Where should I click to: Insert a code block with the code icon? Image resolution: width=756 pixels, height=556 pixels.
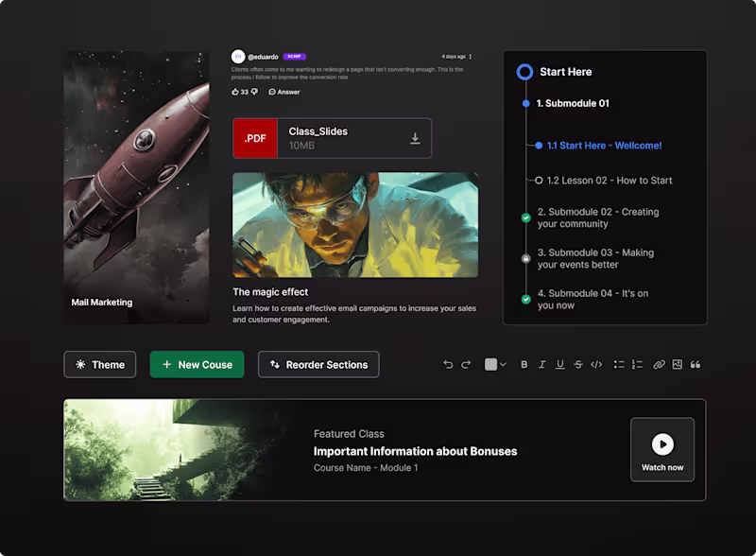click(596, 364)
